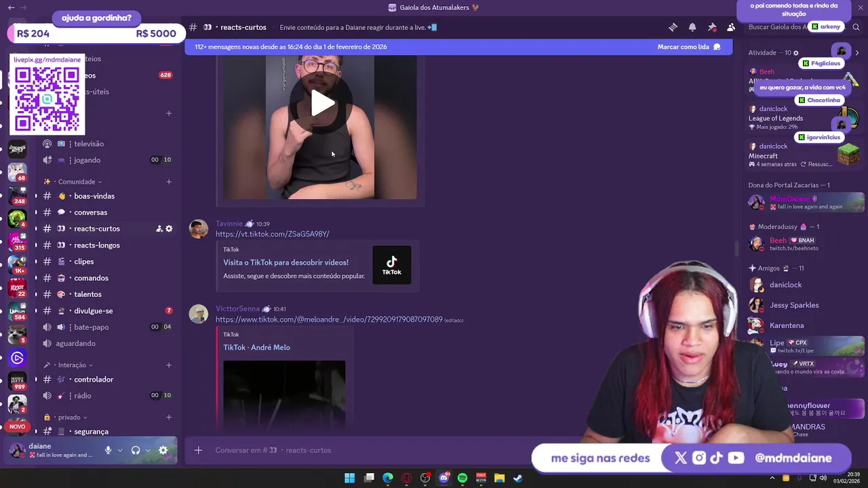Open user settings gear
The width and height of the screenshot is (868, 488).
click(x=163, y=450)
